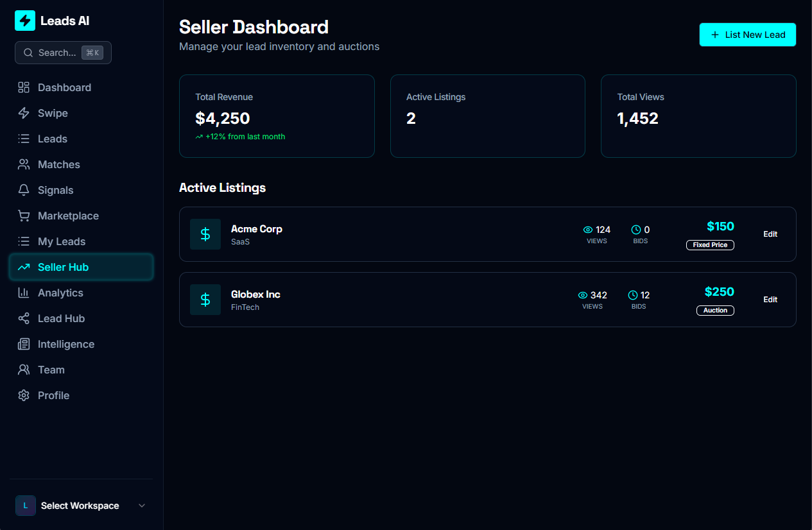Click the workspace dropdown chevron arrow

click(x=142, y=506)
